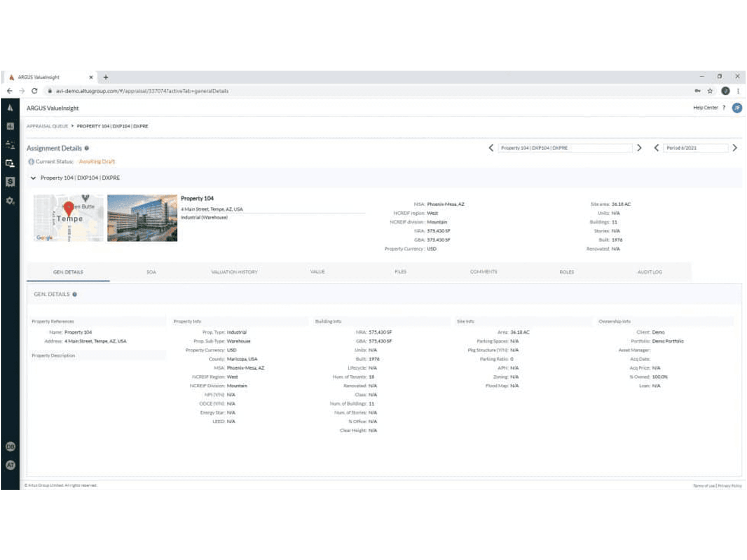747x560 pixels.
Task: Click the JF user avatar
Action: (737, 108)
